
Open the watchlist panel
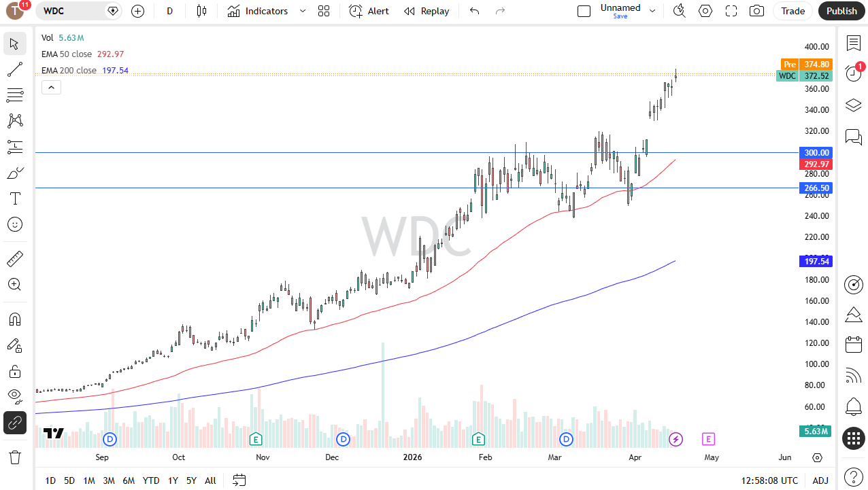pyautogui.click(x=854, y=43)
